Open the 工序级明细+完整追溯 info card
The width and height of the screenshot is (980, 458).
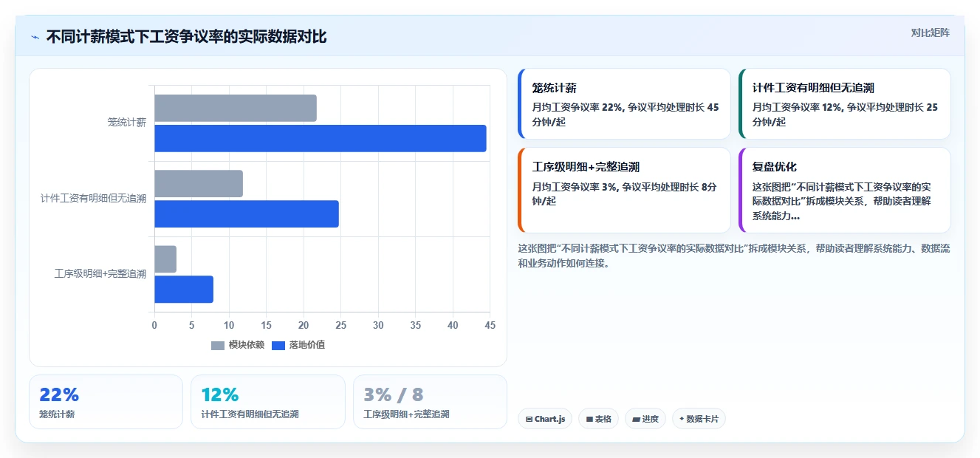[x=624, y=191]
